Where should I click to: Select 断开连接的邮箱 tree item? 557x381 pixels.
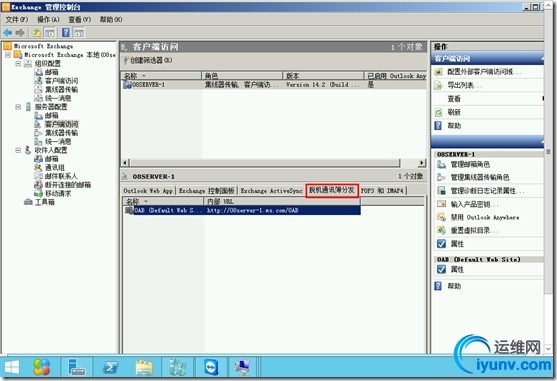tap(68, 185)
